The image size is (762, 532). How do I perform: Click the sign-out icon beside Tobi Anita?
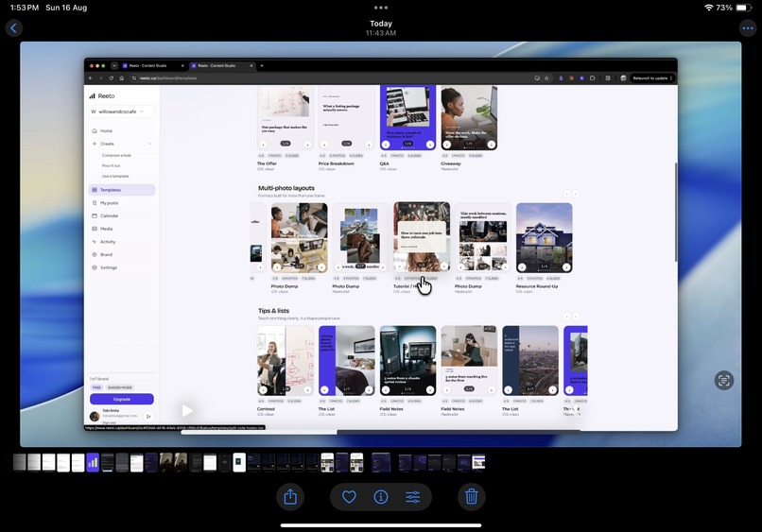[148, 417]
